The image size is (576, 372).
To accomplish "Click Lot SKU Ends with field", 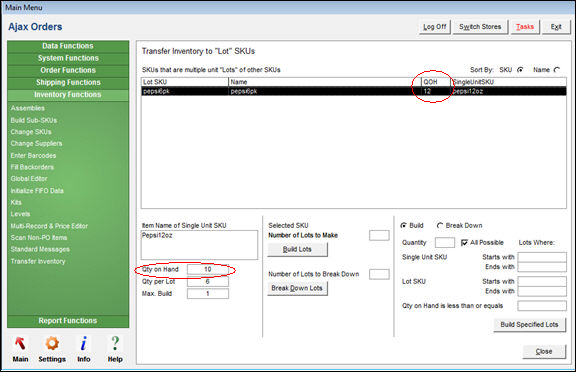I will (542, 291).
